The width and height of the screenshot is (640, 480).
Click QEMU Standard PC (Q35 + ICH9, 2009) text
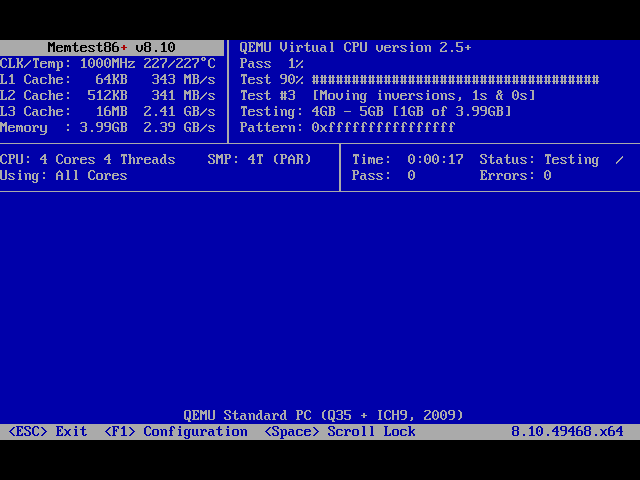(324, 416)
